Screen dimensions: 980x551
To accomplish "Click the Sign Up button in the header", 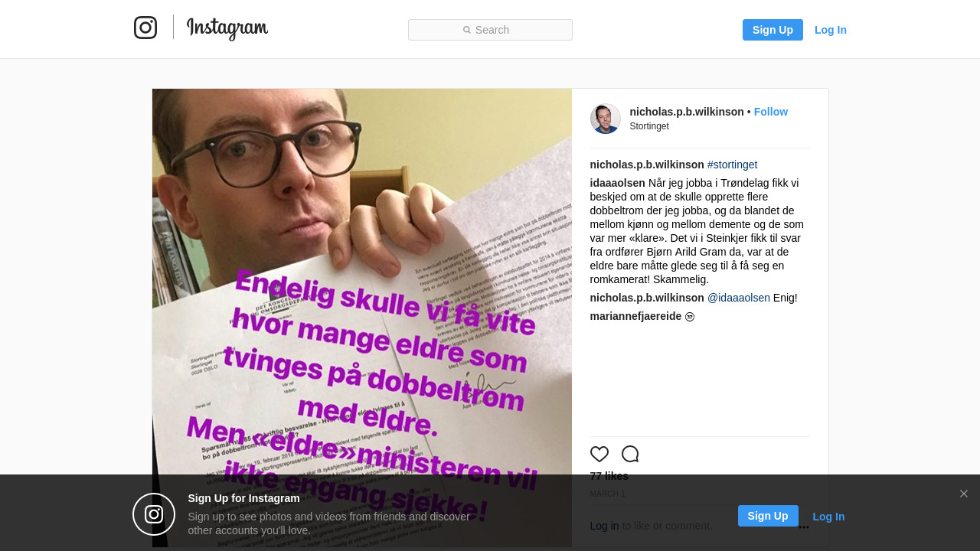I will [x=773, y=30].
